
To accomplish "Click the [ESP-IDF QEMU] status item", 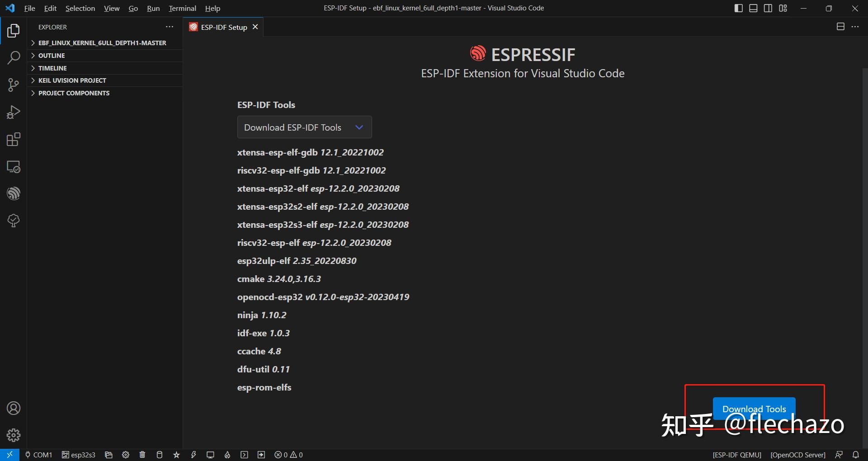I will point(737,455).
